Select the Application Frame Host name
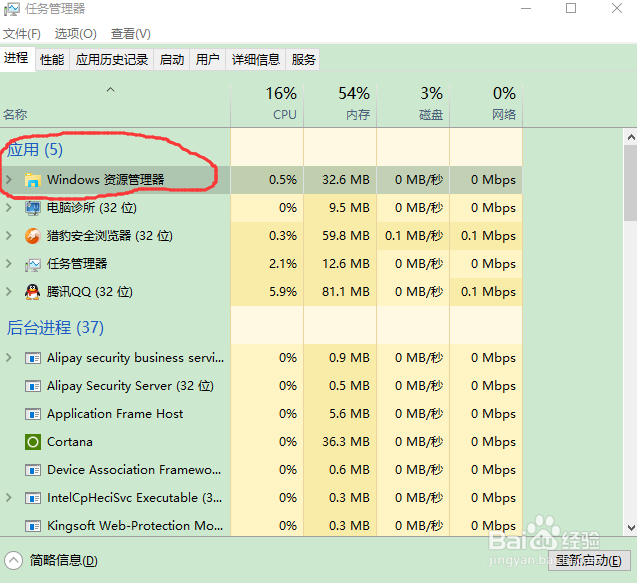 [115, 414]
